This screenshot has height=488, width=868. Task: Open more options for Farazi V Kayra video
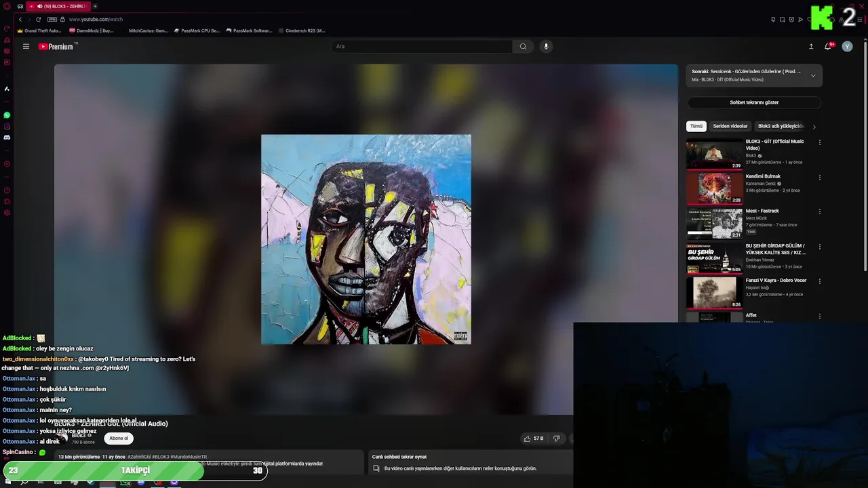(x=819, y=281)
